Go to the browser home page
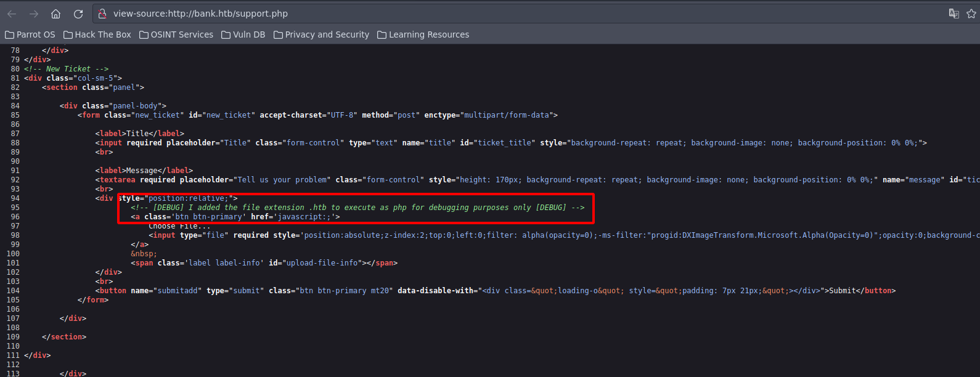This screenshot has width=980, height=377. pos(55,14)
